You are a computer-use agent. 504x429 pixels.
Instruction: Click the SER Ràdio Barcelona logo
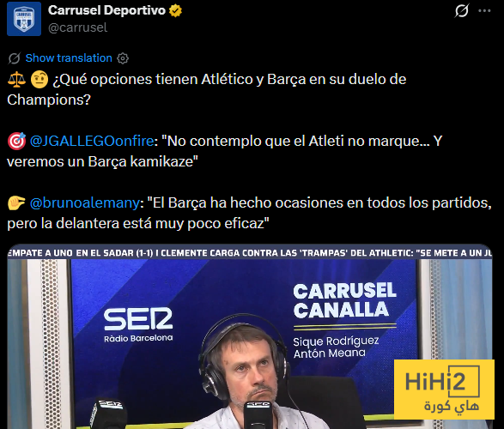138,324
